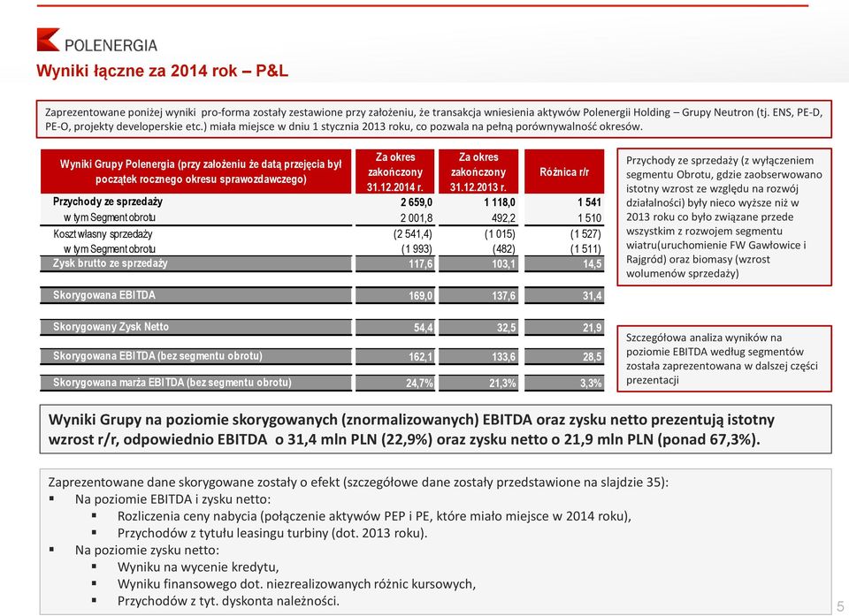Click the value '32,5'
The image size is (849, 616).
tap(506, 328)
